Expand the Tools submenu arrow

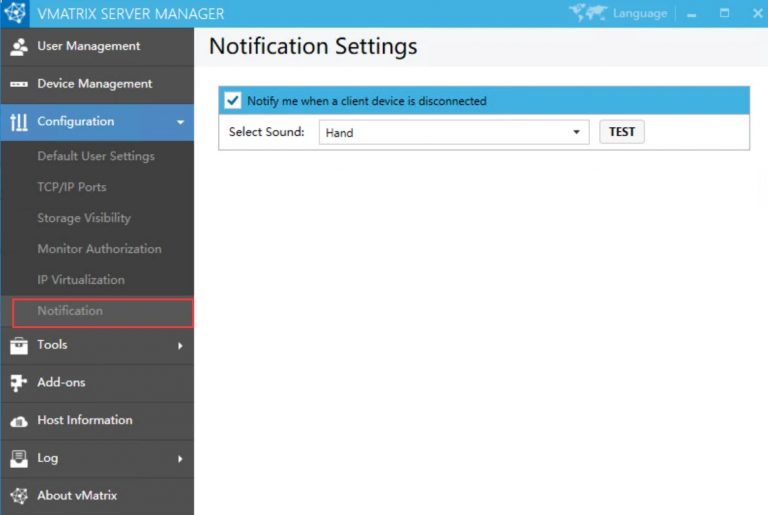pyautogui.click(x=180, y=346)
